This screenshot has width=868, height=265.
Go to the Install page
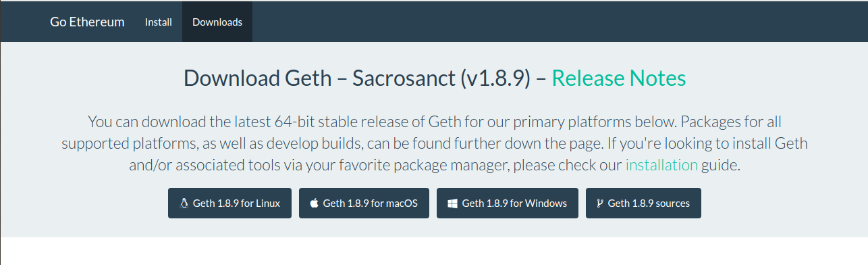click(159, 22)
